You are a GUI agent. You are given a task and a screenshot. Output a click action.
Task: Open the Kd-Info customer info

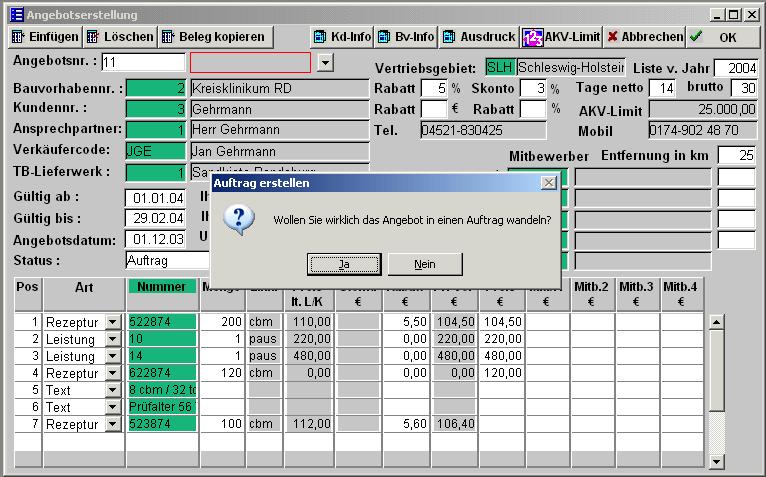click(x=342, y=37)
